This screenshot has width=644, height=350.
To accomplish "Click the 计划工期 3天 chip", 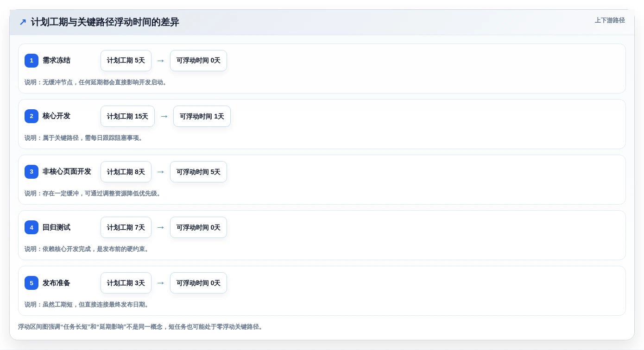I will click(126, 283).
